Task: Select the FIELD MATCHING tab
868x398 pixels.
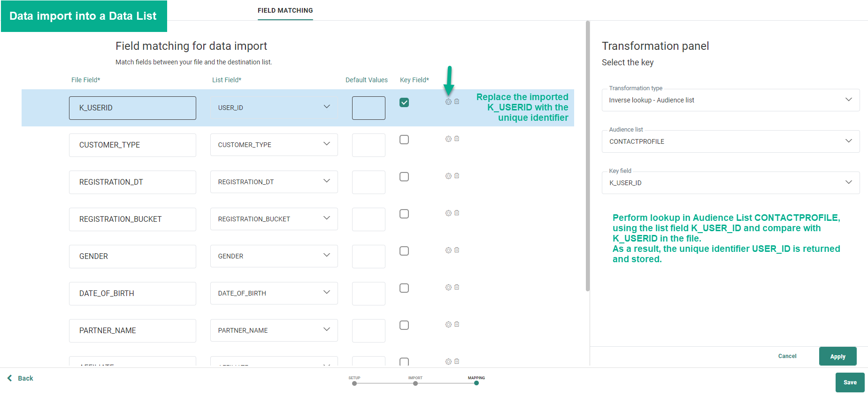Action: [x=285, y=10]
